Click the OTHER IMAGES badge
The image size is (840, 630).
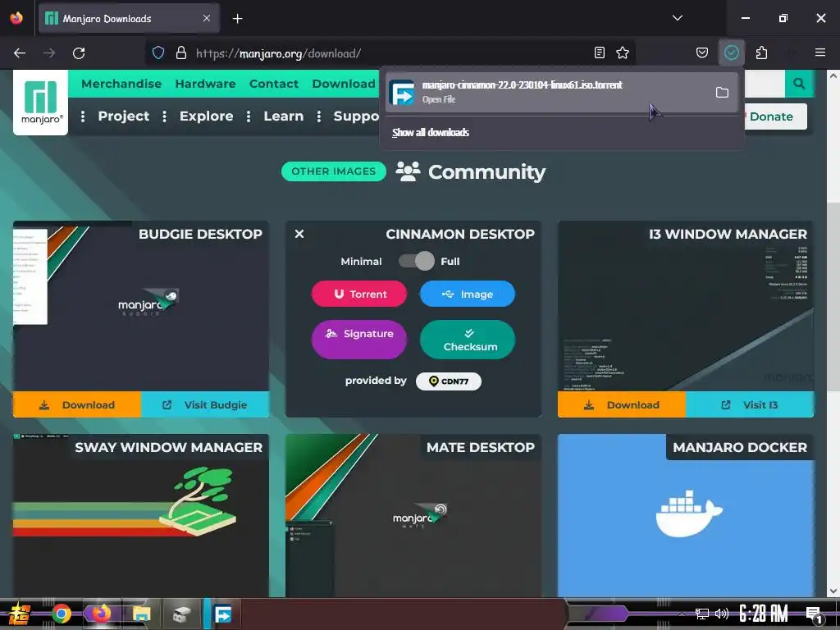point(333,171)
